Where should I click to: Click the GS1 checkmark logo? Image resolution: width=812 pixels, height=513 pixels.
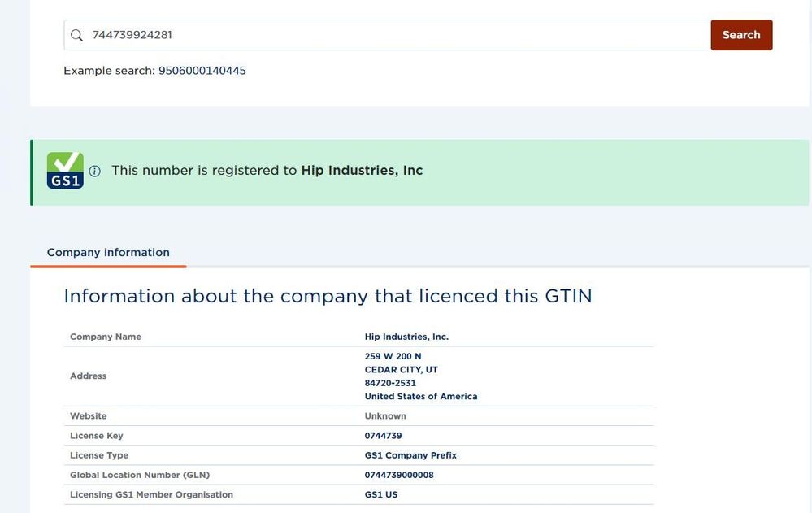pos(65,171)
